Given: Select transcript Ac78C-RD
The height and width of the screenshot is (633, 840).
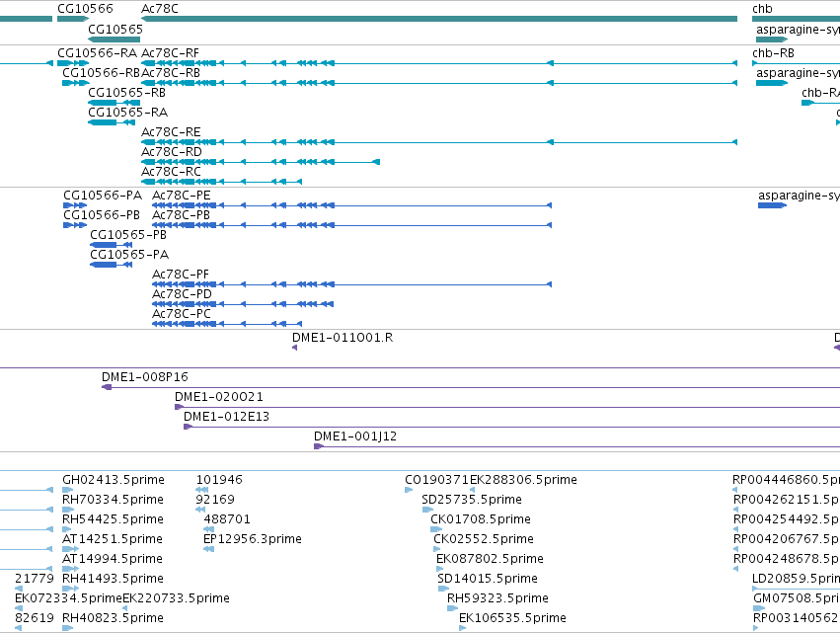Looking at the screenshot, I should point(261,162).
